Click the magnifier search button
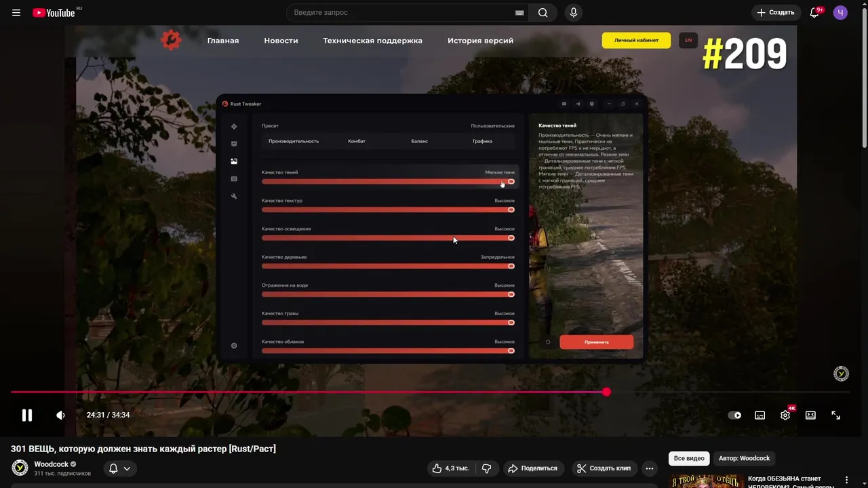 click(542, 12)
